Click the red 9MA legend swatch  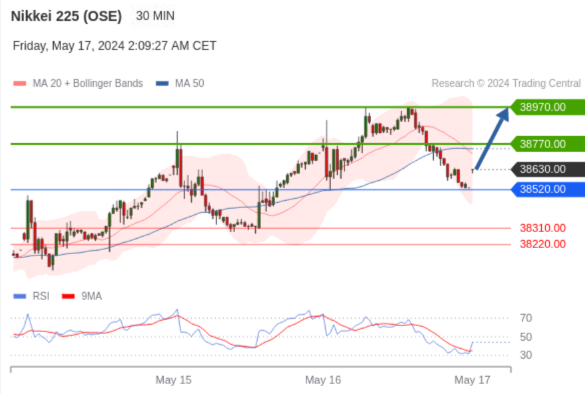pyautogui.click(x=68, y=296)
